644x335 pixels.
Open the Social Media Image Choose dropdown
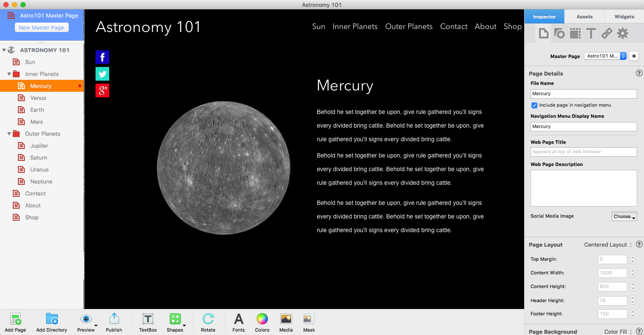tap(624, 216)
